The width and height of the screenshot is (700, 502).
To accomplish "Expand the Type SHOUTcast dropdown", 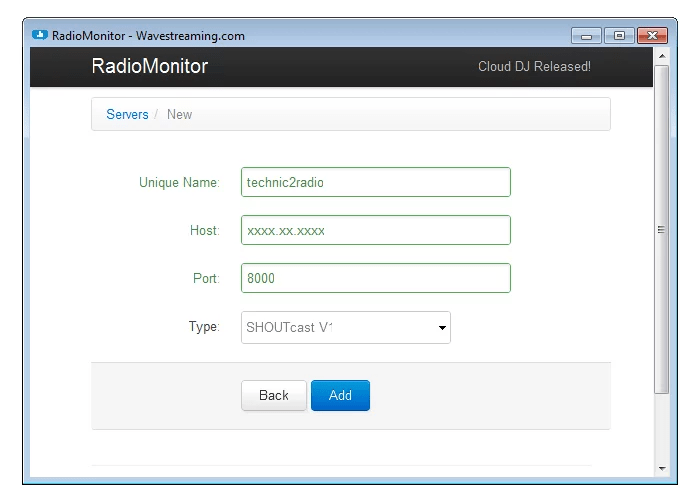I will (345, 327).
